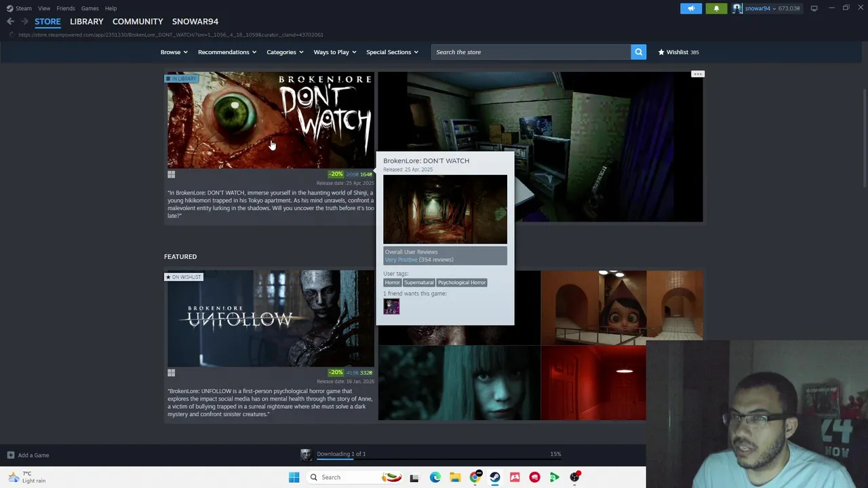Image resolution: width=868 pixels, height=488 pixels.
Task: Open the Very Positive reviews link
Action: pyautogui.click(x=401, y=260)
